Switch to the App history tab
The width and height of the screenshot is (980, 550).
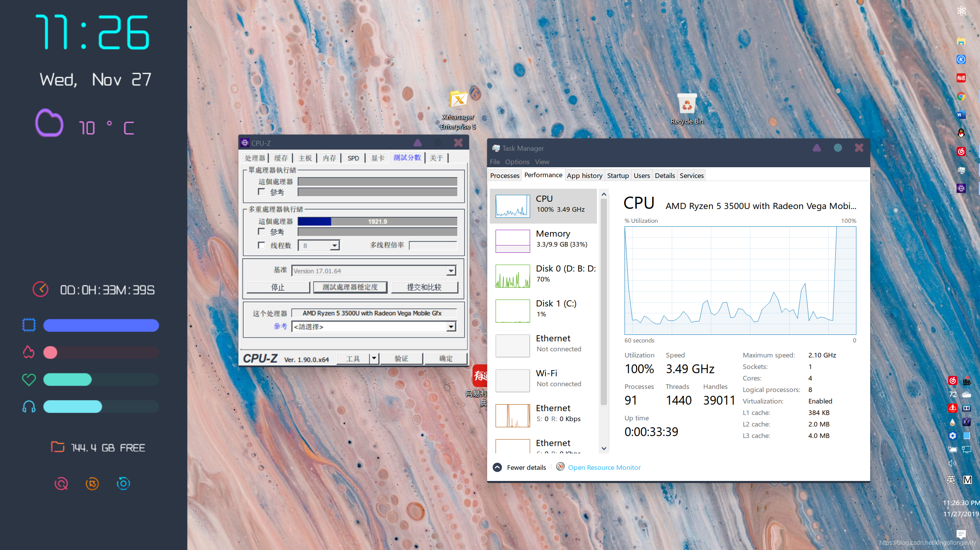584,175
